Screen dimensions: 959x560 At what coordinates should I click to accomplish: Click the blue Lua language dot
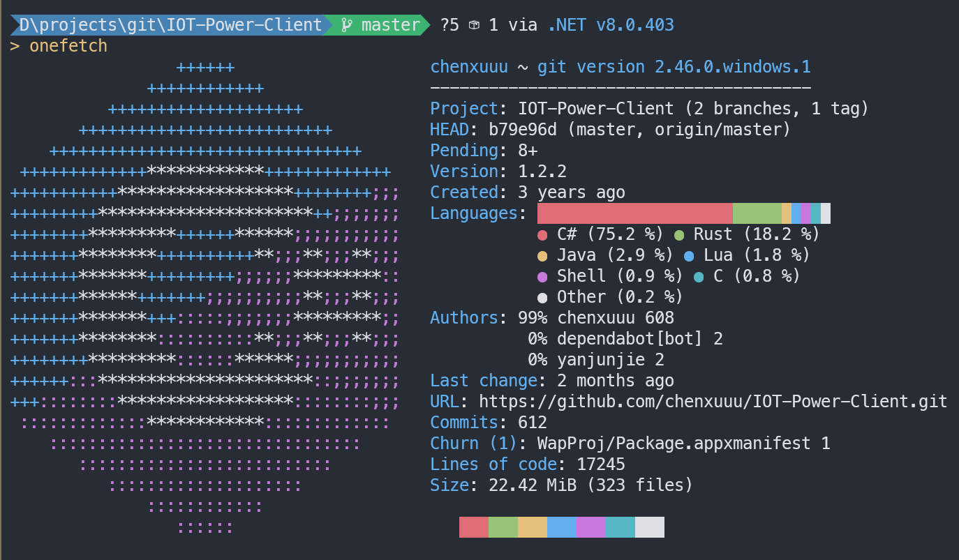(689, 256)
